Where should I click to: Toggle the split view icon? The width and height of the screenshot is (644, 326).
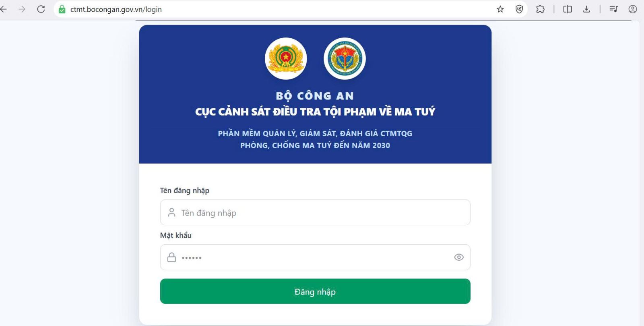[x=568, y=9]
